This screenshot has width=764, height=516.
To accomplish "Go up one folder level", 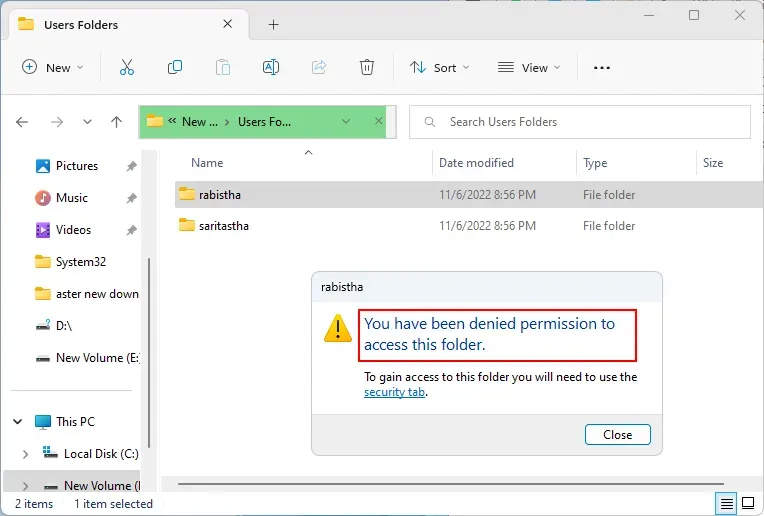I will pos(116,122).
